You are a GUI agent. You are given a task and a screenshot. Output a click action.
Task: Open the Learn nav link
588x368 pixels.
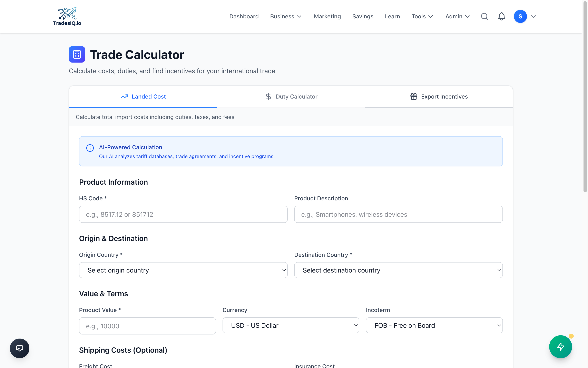392,16
